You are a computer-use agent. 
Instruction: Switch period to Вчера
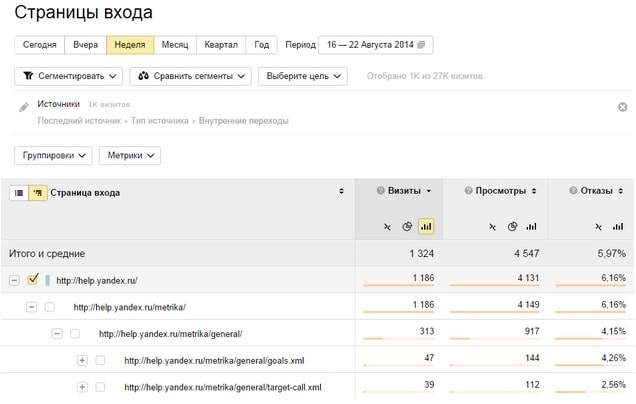click(86, 45)
